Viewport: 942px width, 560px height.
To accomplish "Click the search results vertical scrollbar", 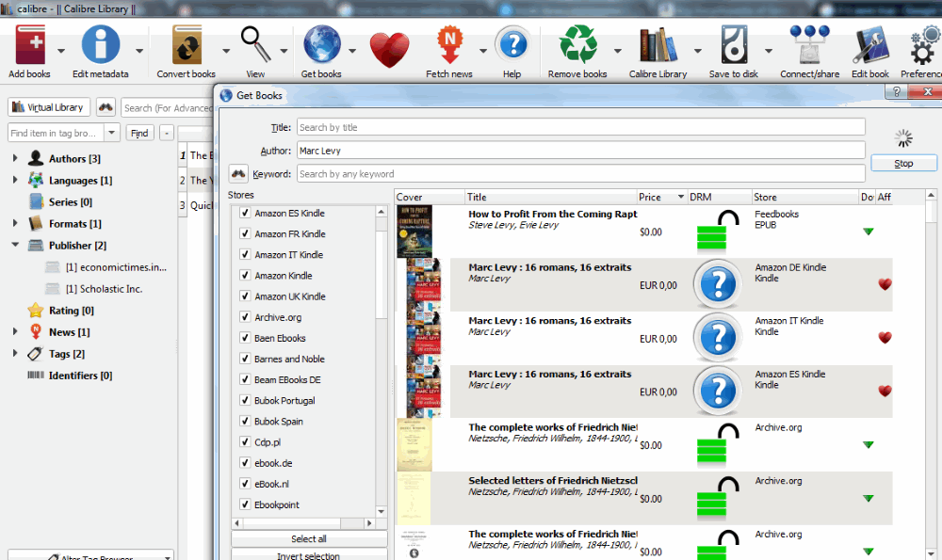I will (x=931, y=375).
